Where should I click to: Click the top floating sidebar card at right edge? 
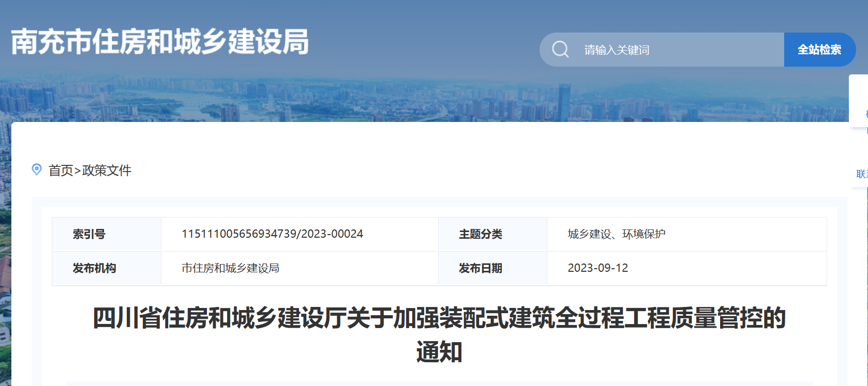860,101
